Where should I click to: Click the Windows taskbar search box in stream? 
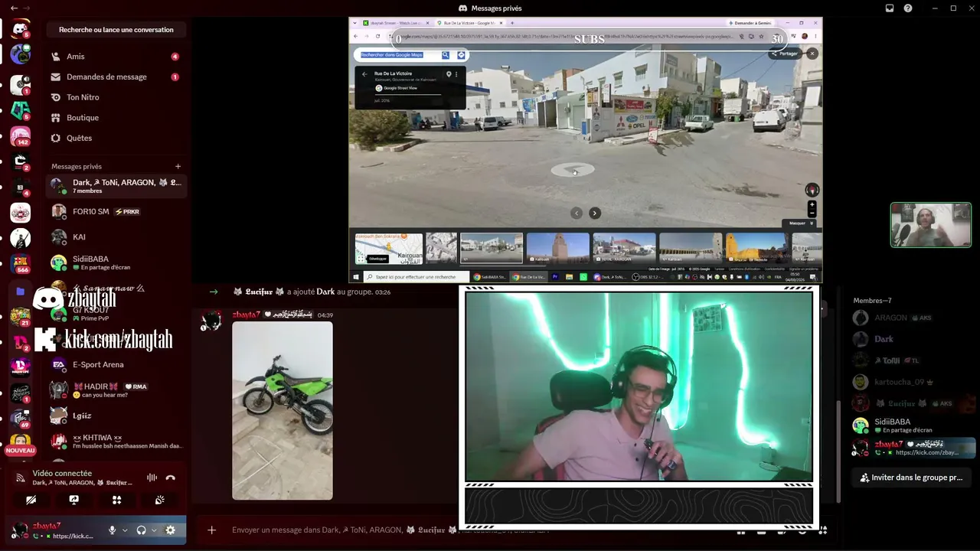[415, 277]
